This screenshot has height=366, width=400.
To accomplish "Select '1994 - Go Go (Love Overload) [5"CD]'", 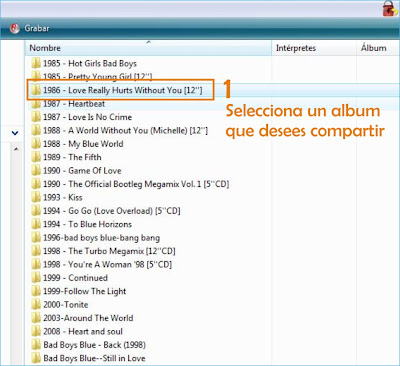I will pos(112,211).
